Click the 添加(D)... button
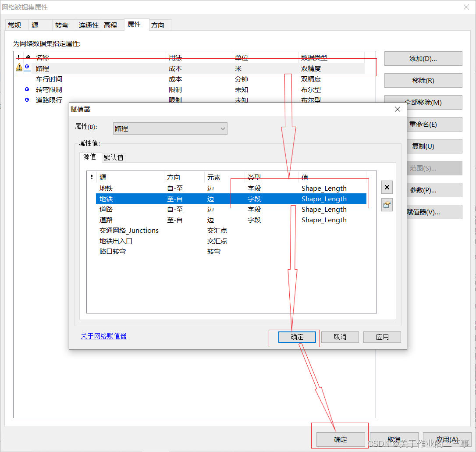The image size is (476, 452). (x=423, y=59)
